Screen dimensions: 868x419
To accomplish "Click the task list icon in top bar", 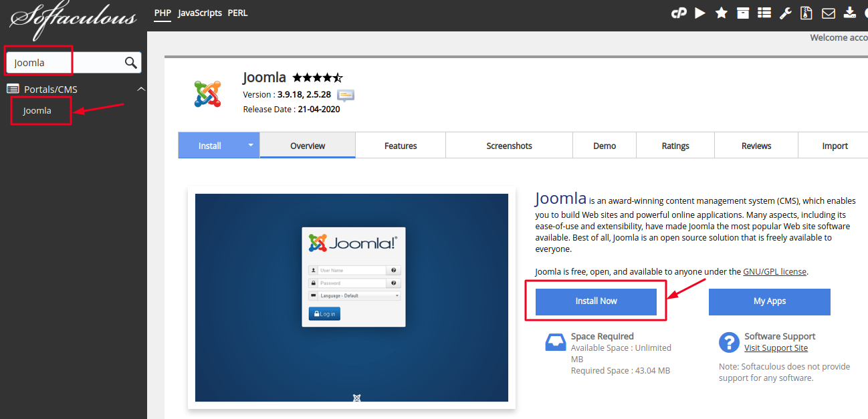I will click(x=764, y=13).
